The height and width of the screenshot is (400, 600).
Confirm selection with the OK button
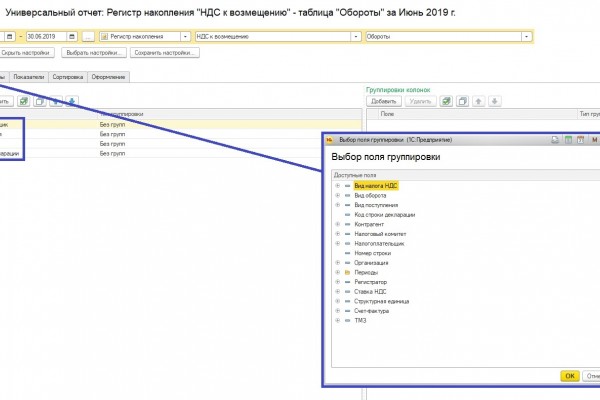coord(570,376)
